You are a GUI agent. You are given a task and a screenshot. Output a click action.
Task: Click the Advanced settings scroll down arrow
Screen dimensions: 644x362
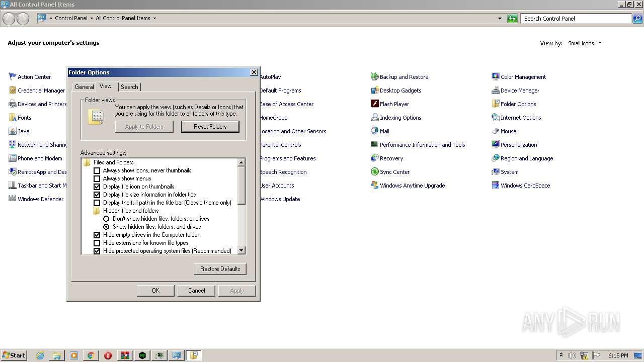click(x=241, y=250)
